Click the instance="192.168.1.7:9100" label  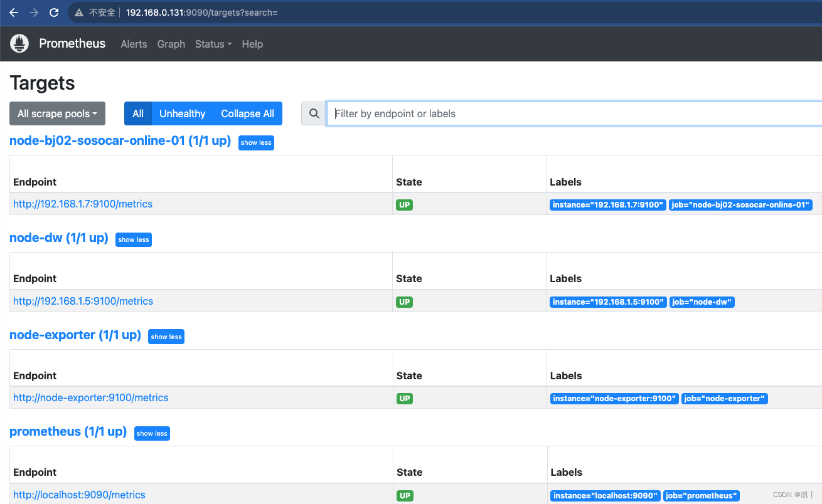(607, 205)
